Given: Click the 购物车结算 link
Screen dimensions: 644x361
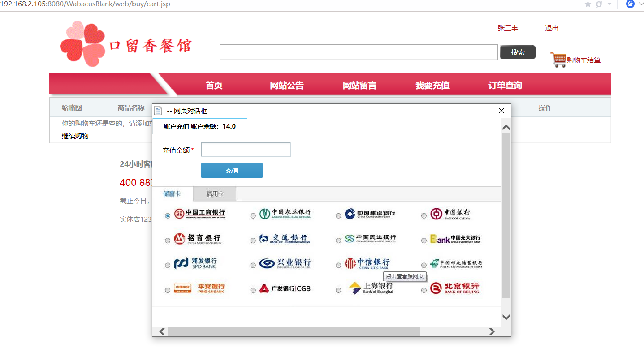Looking at the screenshot, I should [583, 60].
